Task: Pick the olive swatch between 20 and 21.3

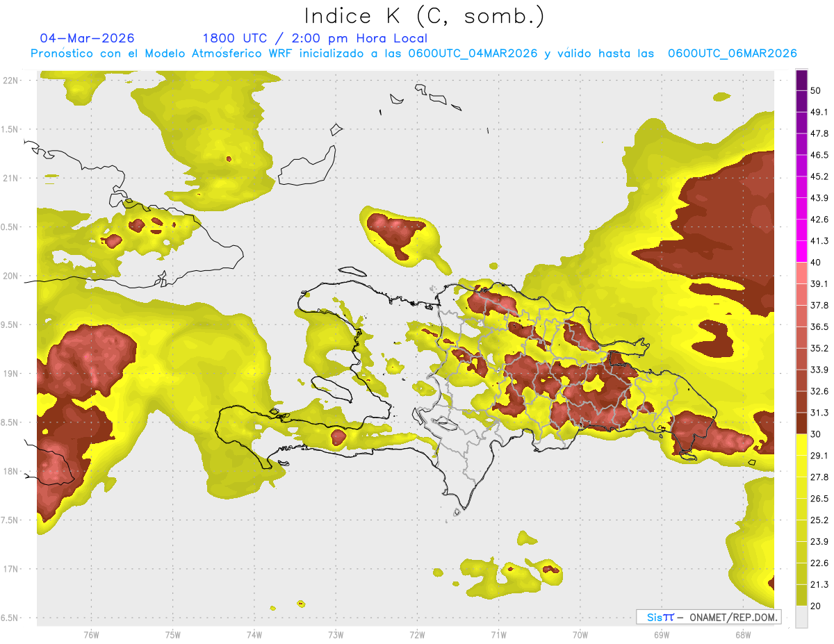Action: [802, 595]
